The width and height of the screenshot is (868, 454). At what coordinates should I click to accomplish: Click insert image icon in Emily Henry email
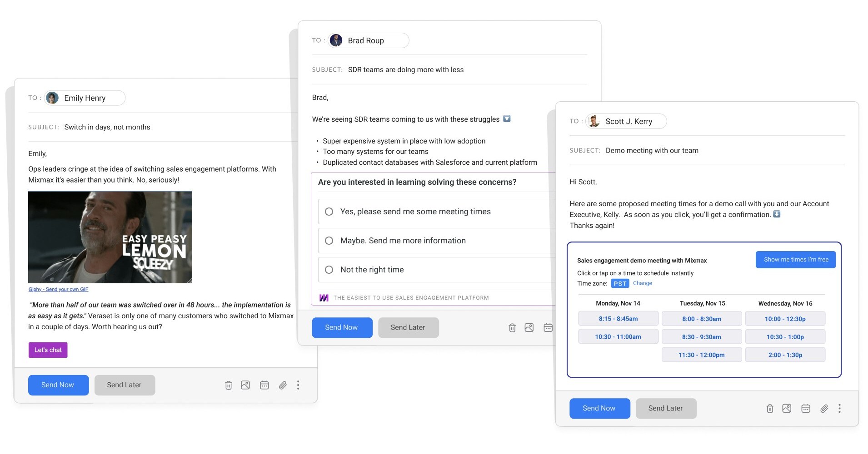pyautogui.click(x=245, y=385)
